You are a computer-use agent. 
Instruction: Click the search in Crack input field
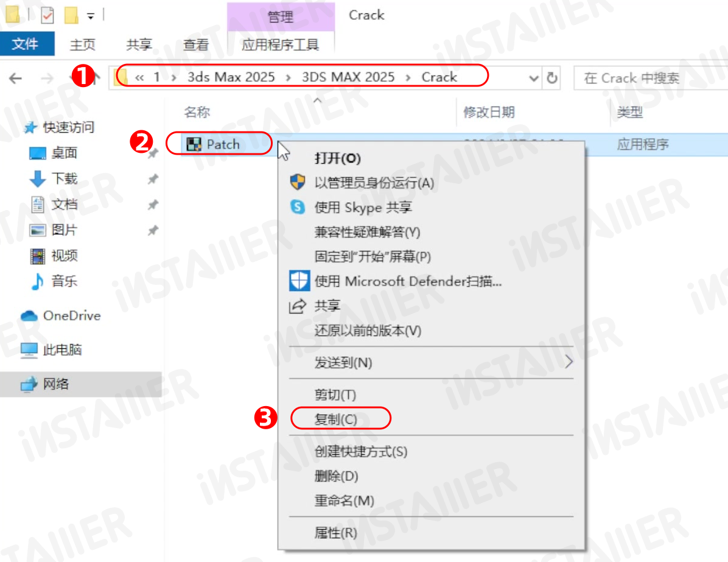(x=651, y=77)
